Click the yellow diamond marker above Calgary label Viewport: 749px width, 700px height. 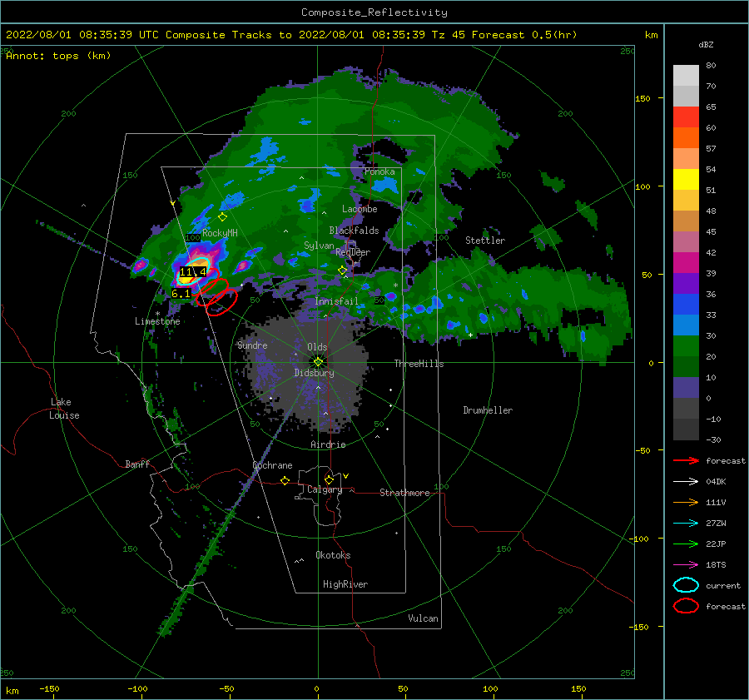click(x=329, y=479)
